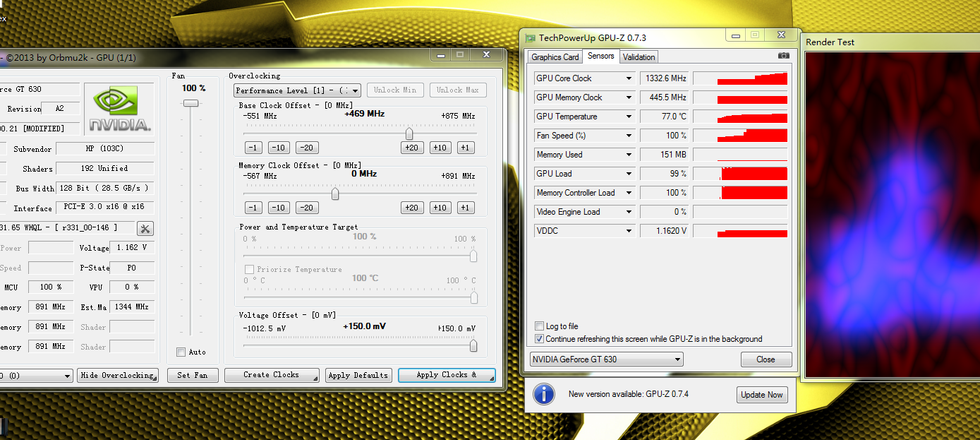Click +20 under Memory Clock Offset
Screen dimensions: 980x440
[x=412, y=208]
